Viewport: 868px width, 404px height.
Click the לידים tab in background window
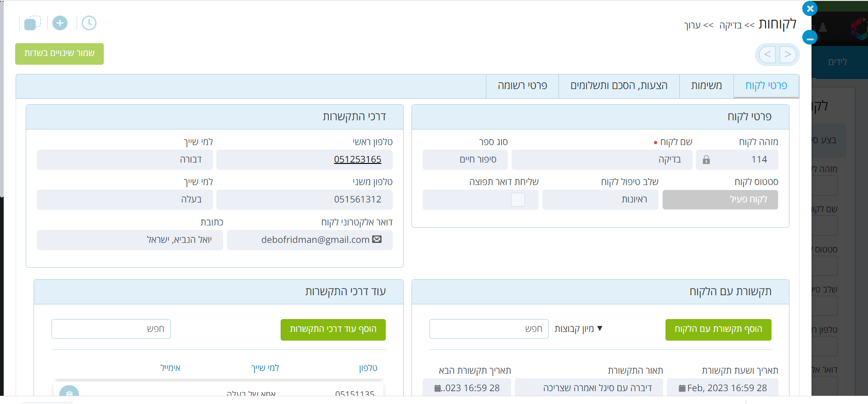tap(837, 62)
